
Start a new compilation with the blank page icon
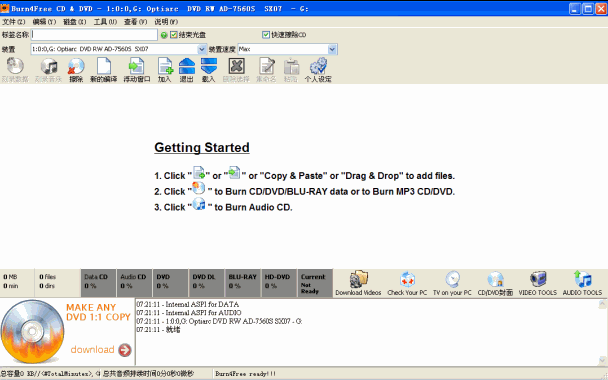(x=104, y=66)
